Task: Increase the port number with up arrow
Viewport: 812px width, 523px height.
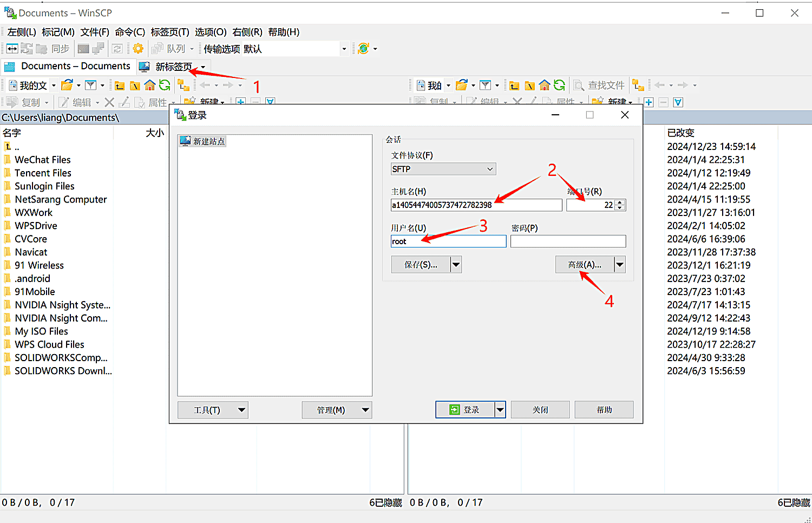Action: [620, 202]
